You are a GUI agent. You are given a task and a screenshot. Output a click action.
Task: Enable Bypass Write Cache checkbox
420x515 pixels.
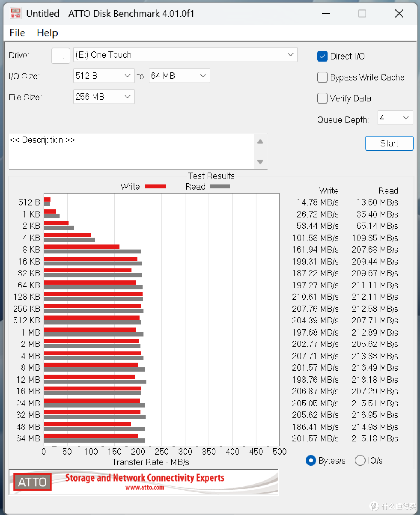[322, 77]
